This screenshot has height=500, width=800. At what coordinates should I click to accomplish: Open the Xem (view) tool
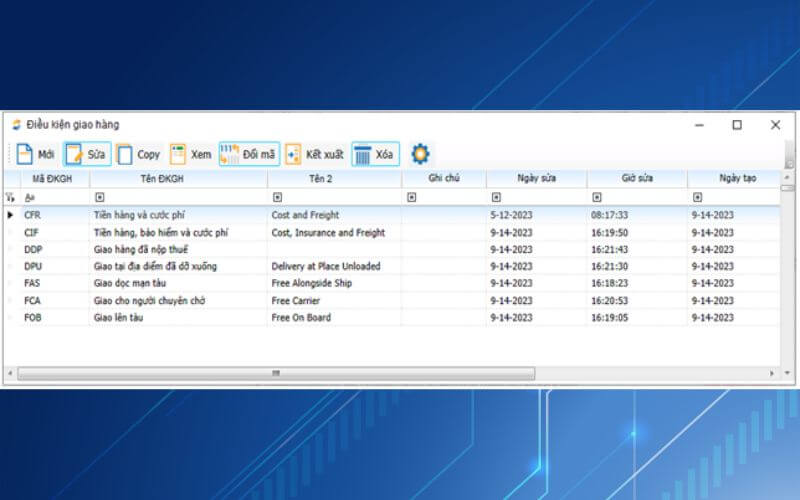[x=178, y=154]
